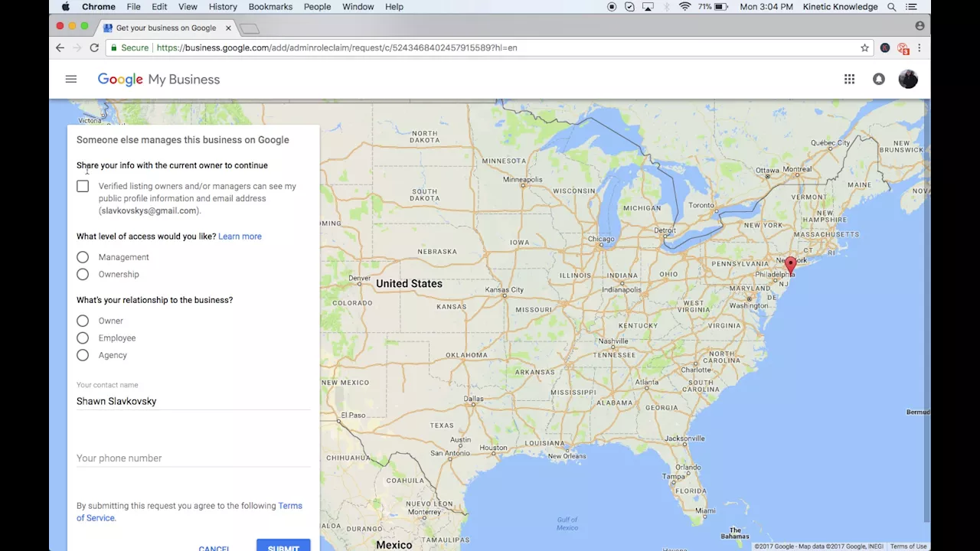Open Chrome's three-dot menu

point(920,47)
